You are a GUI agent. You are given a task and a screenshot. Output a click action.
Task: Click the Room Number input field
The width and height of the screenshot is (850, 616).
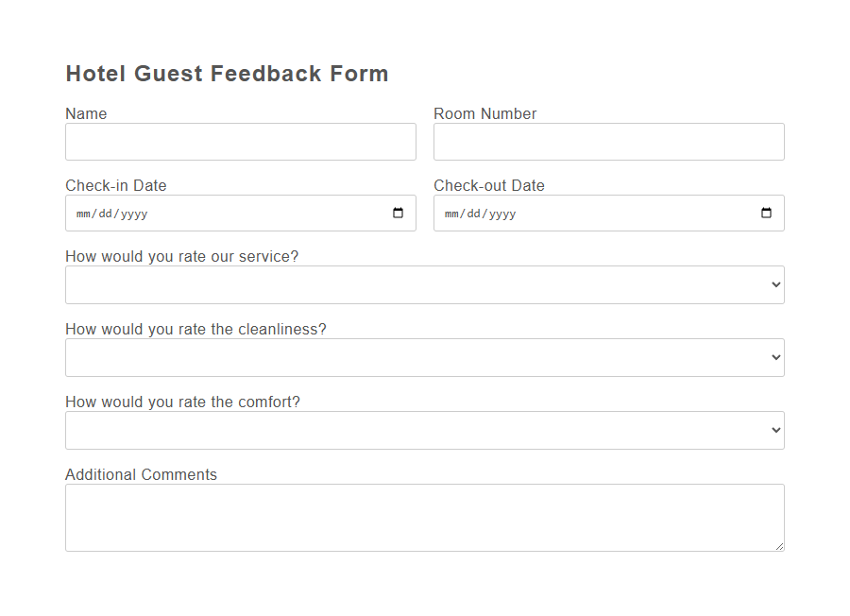(x=608, y=141)
